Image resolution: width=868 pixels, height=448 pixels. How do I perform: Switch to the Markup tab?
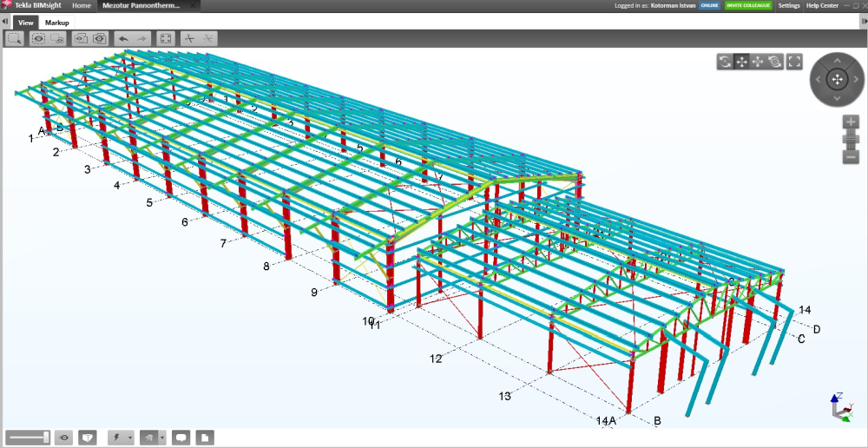point(57,23)
